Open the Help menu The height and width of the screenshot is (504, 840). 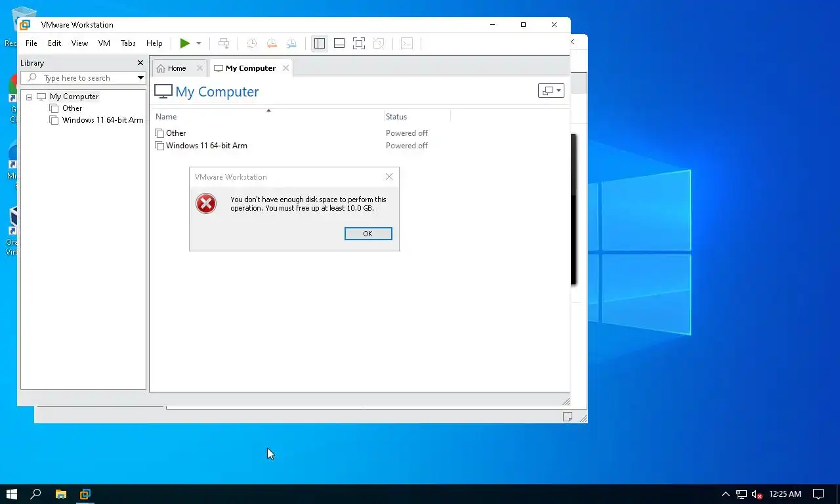pos(154,43)
